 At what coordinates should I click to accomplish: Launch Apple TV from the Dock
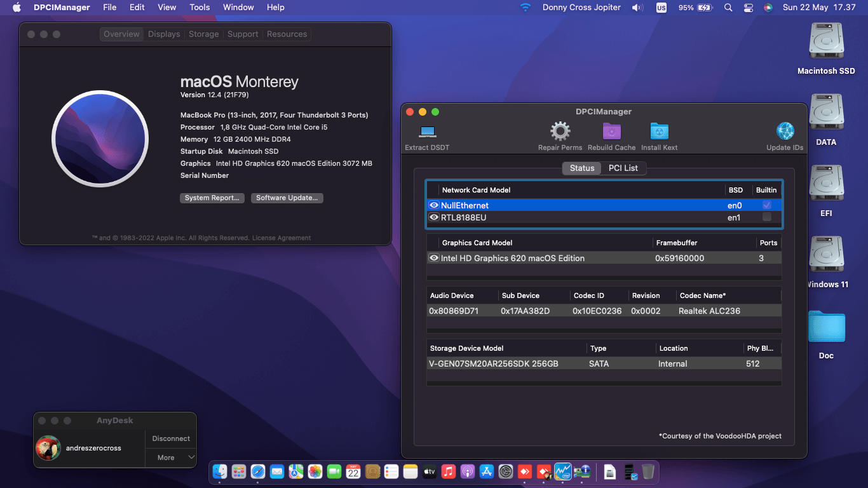point(430,471)
